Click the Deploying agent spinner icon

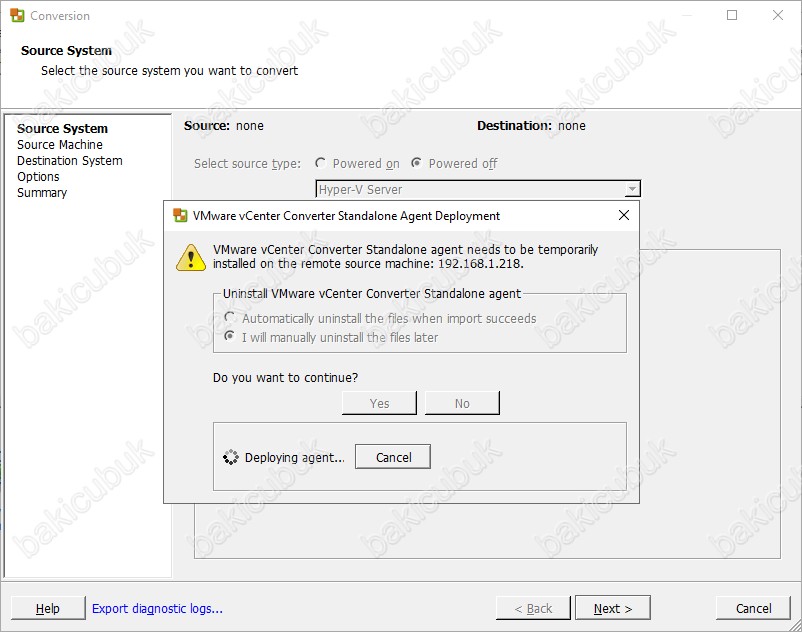pos(231,457)
